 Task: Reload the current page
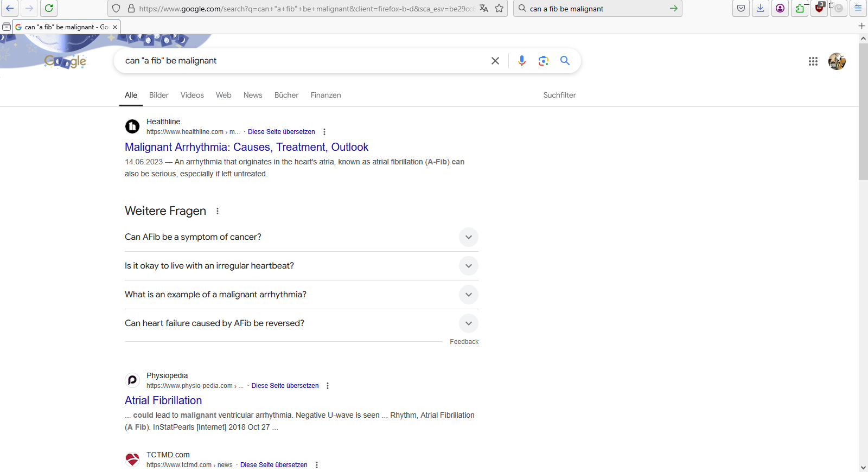(x=49, y=8)
